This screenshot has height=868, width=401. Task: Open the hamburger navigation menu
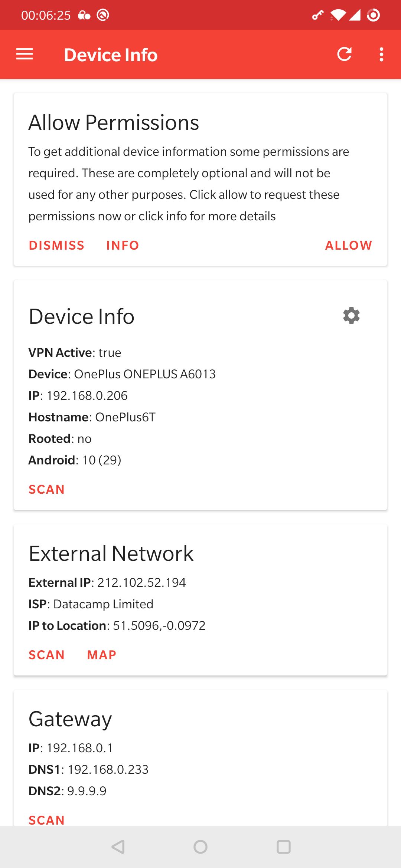click(x=25, y=55)
